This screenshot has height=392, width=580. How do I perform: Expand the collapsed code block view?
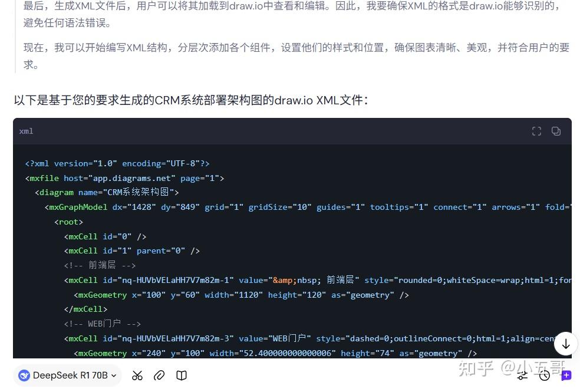(536, 131)
